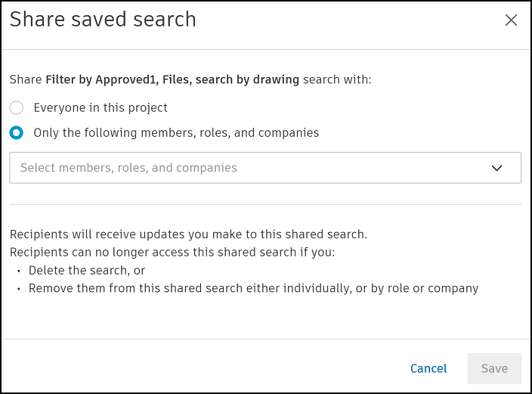532x394 pixels.
Task: Click the "search with:" text after the search name
Action: 337,79
